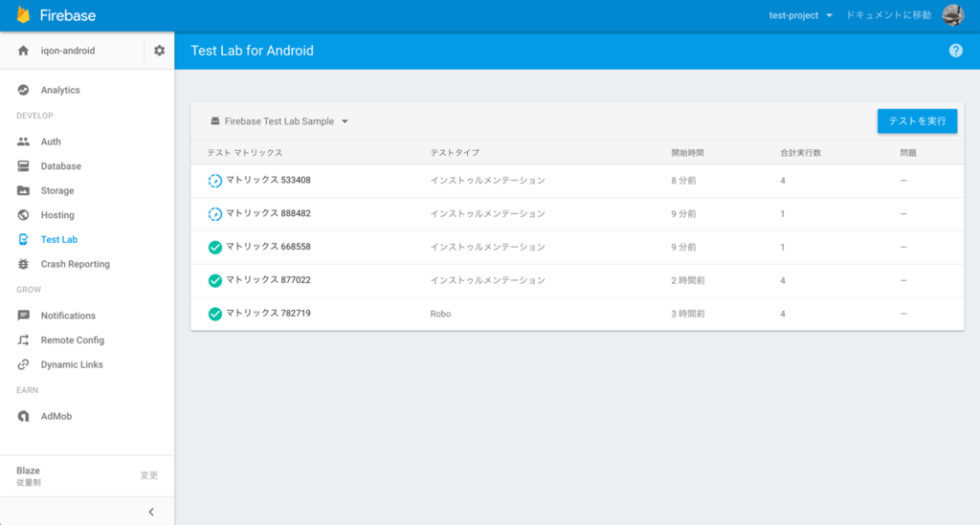Click success checkmark for マトリックス 877022
The width and height of the screenshot is (980, 525).
click(x=214, y=280)
